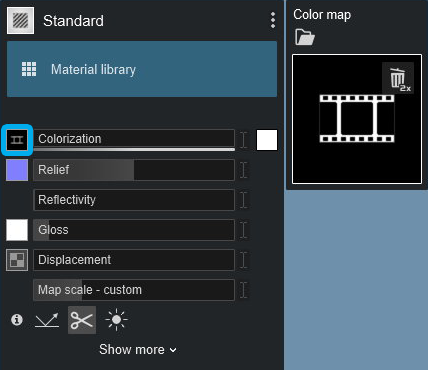
Task: Click the film strip Color map thumbnail
Action: [x=357, y=119]
